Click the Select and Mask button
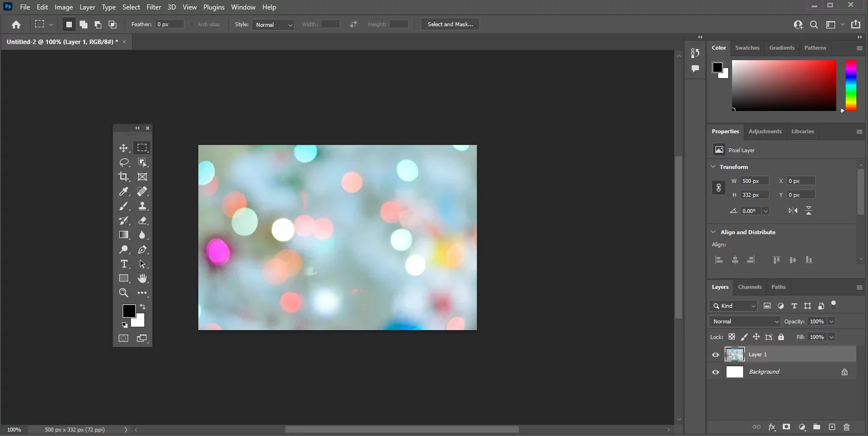 coord(450,24)
